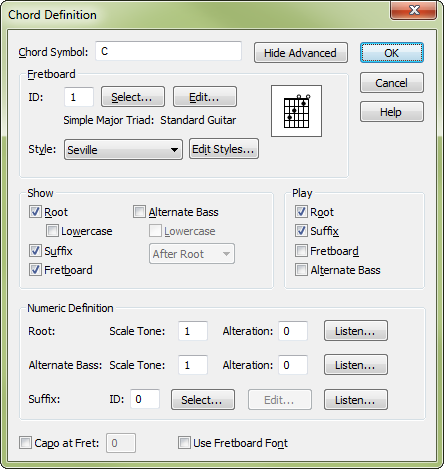Screen dimensions: 444x469
Task: Click Select next to Fretboard ID
Action: click(x=133, y=97)
